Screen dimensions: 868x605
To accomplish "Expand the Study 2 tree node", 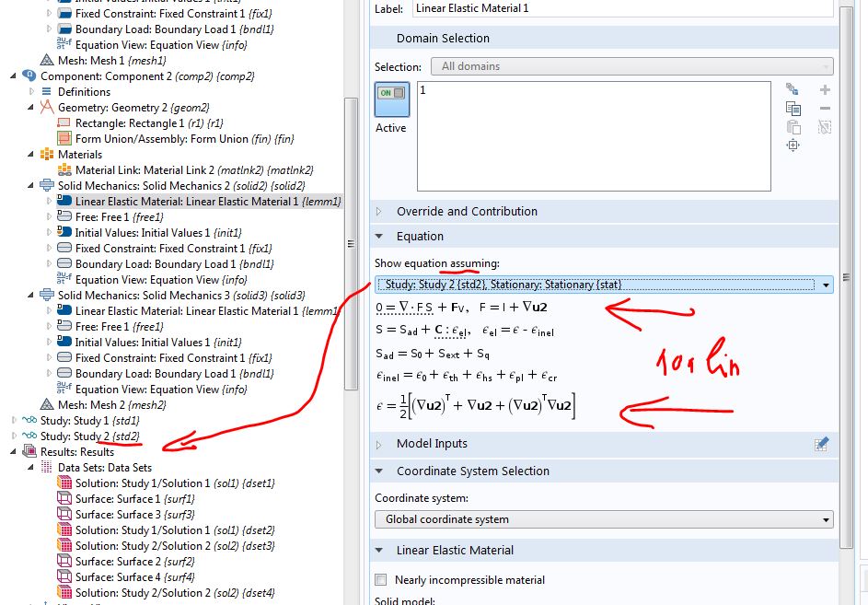I will [14, 436].
